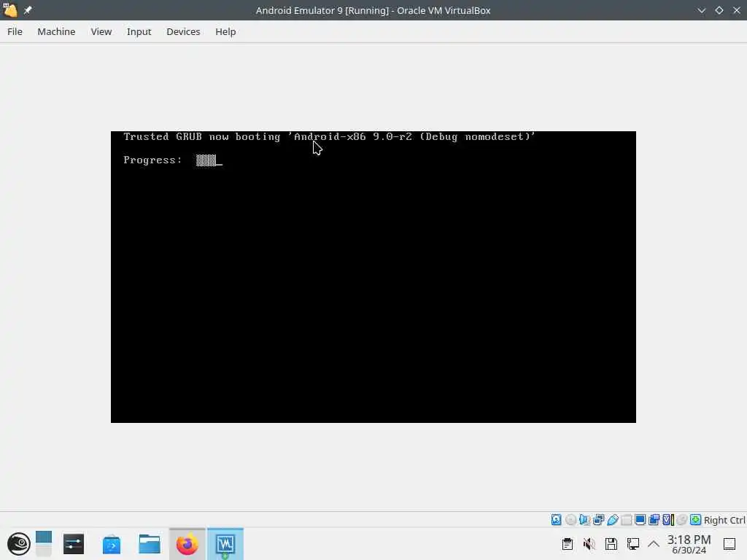
Task: Open the Machine menu
Action: click(56, 31)
